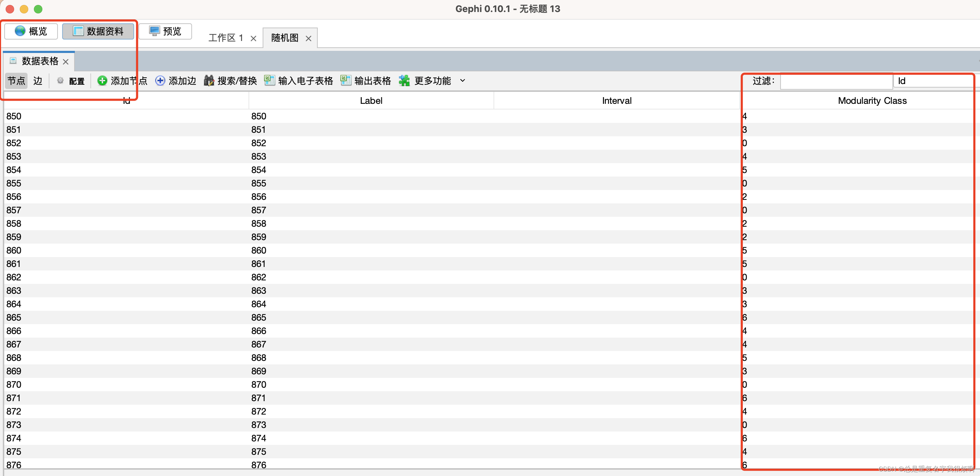
Task: Click the More Functions puzzle icon
Action: click(x=404, y=81)
